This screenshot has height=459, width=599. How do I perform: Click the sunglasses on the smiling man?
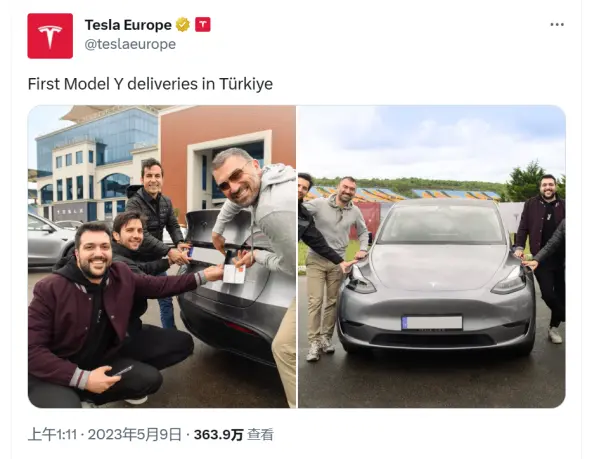point(233,179)
